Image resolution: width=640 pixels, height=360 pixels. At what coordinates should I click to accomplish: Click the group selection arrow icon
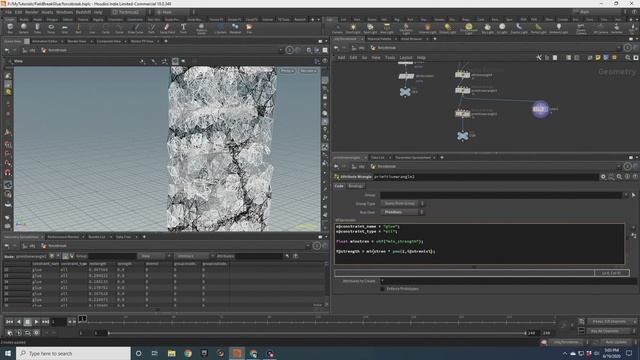click(x=633, y=195)
